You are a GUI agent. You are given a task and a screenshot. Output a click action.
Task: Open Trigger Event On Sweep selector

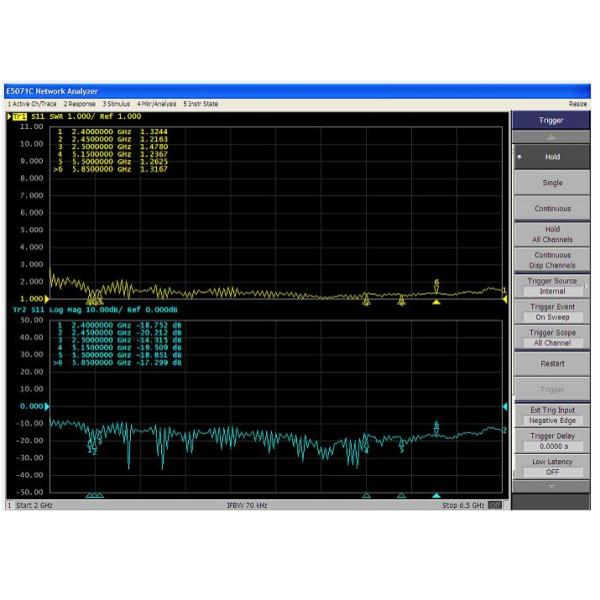click(552, 312)
